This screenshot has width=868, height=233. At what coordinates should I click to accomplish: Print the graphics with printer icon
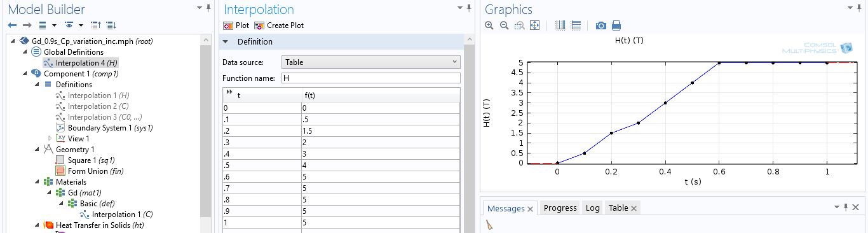click(616, 25)
